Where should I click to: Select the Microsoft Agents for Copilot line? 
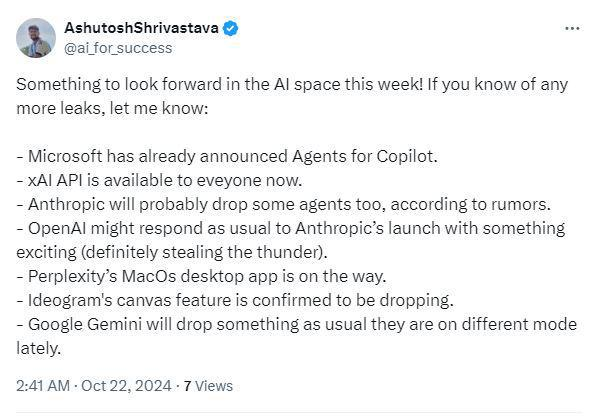[x=227, y=156]
